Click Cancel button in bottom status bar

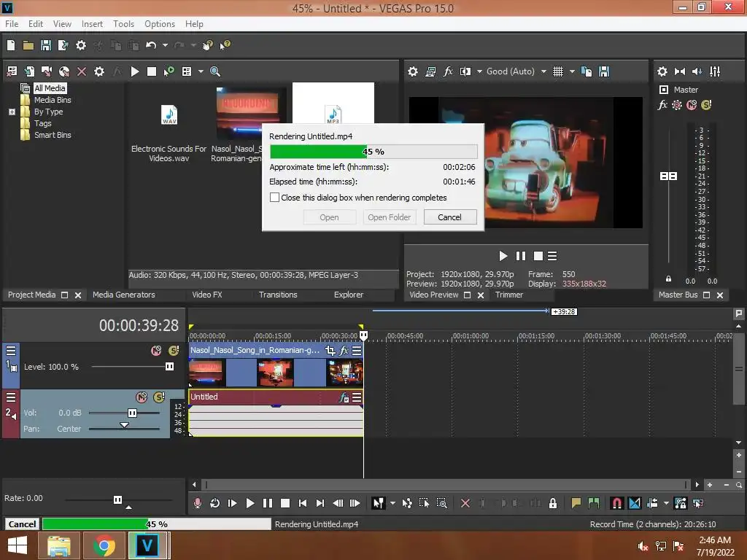pos(22,524)
